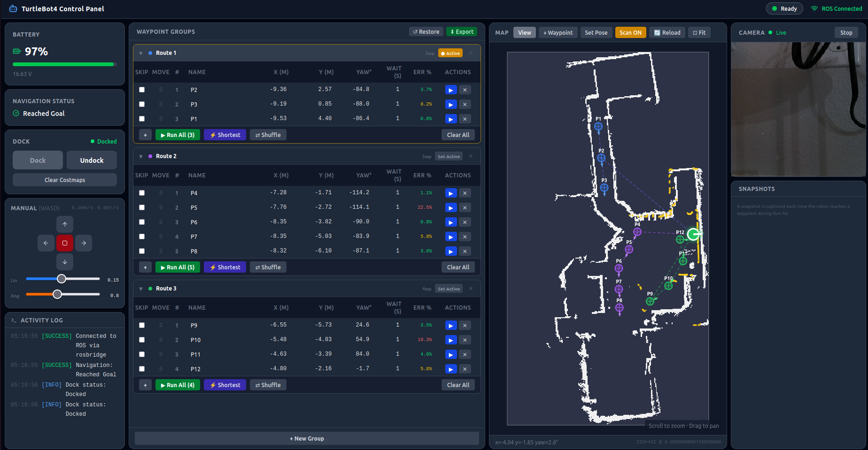Close Route 2 group with its x
This screenshot has width=868, height=450.
click(x=471, y=156)
